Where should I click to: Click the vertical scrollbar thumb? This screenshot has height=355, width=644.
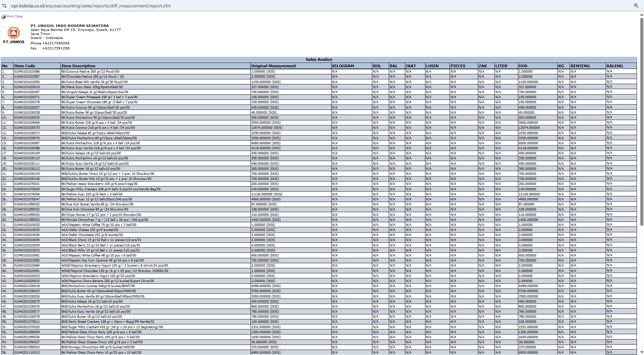coord(642,121)
